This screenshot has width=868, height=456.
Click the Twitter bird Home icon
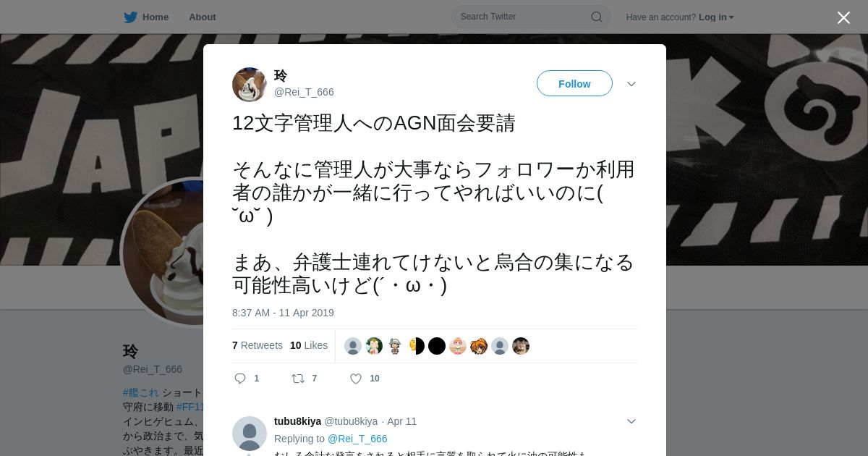(130, 17)
